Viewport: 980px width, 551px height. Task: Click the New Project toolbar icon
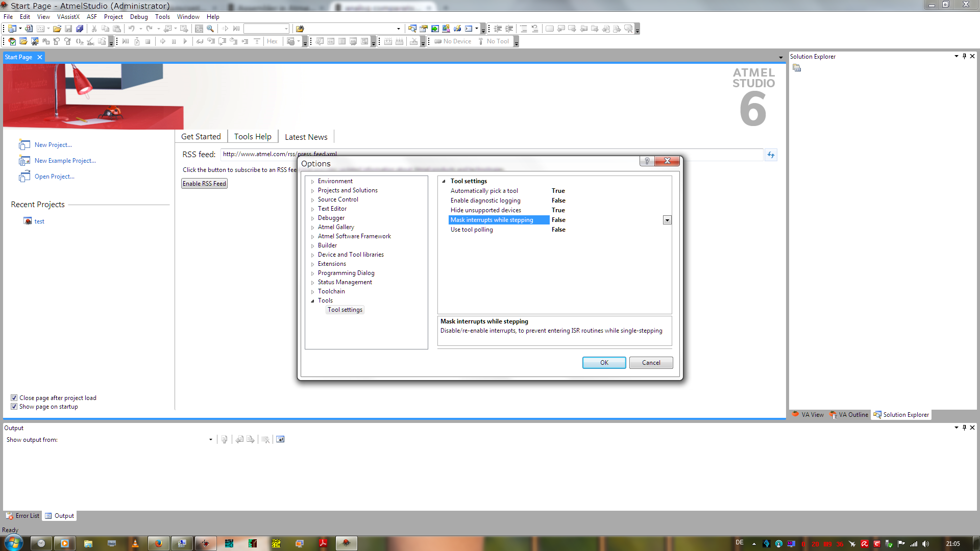[x=12, y=29]
